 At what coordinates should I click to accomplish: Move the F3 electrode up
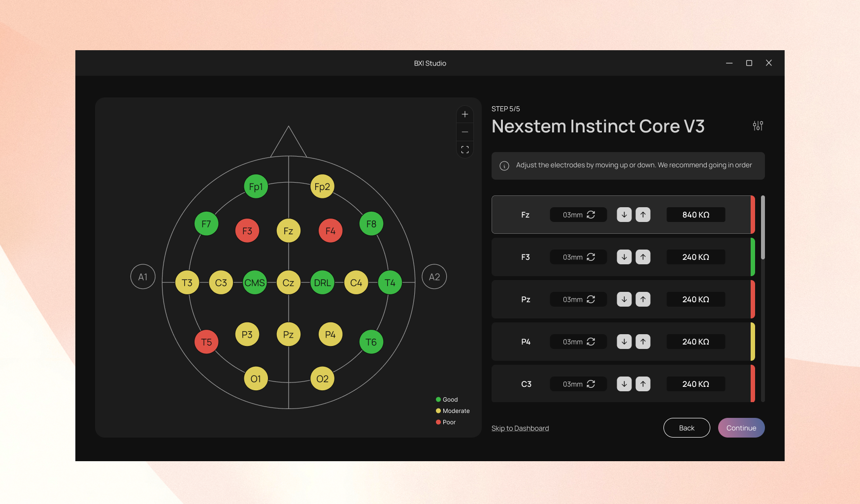pyautogui.click(x=643, y=257)
